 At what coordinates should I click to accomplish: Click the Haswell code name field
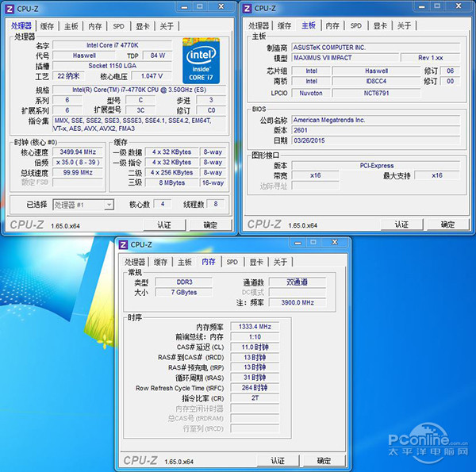(x=84, y=56)
